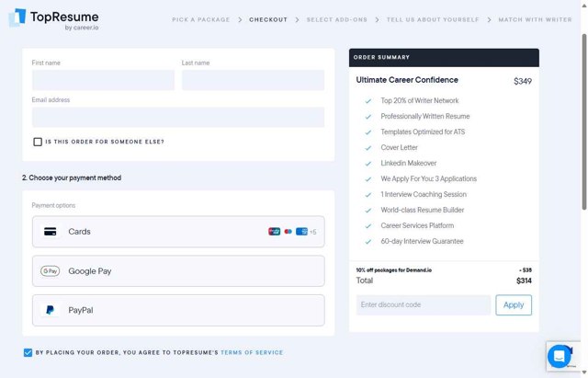Choose Google Pay payment option
The image size is (588, 378).
click(x=178, y=271)
